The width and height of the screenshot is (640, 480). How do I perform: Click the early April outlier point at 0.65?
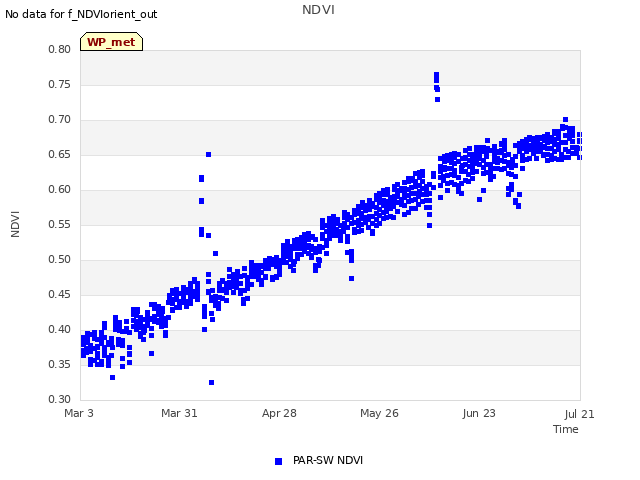click(209, 155)
